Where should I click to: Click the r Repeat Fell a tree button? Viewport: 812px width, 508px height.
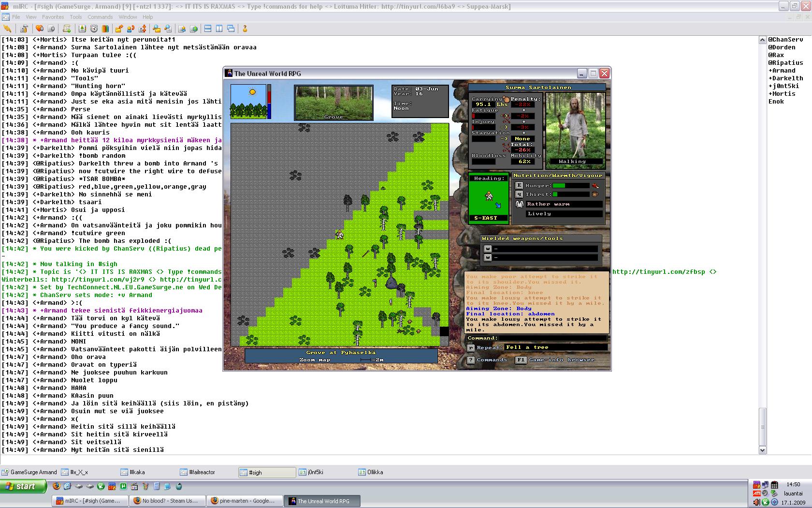click(x=470, y=347)
